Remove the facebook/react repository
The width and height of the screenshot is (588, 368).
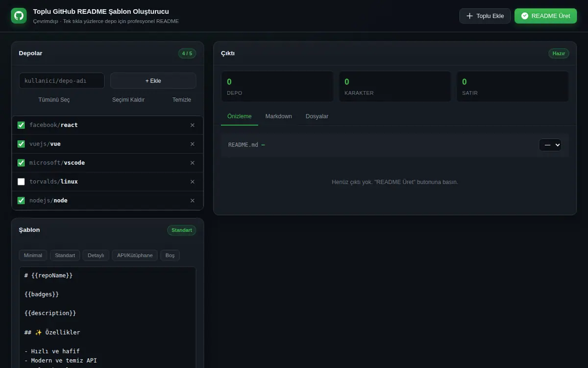point(193,125)
